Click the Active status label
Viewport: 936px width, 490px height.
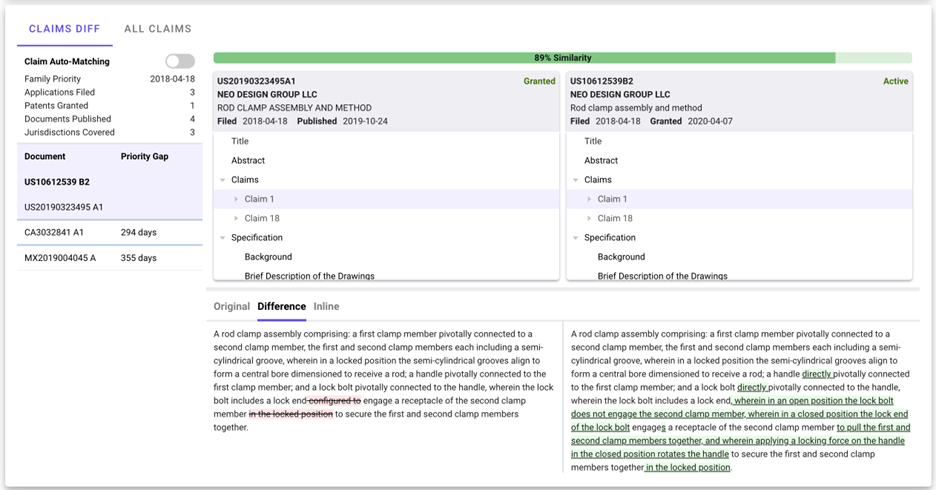click(895, 81)
